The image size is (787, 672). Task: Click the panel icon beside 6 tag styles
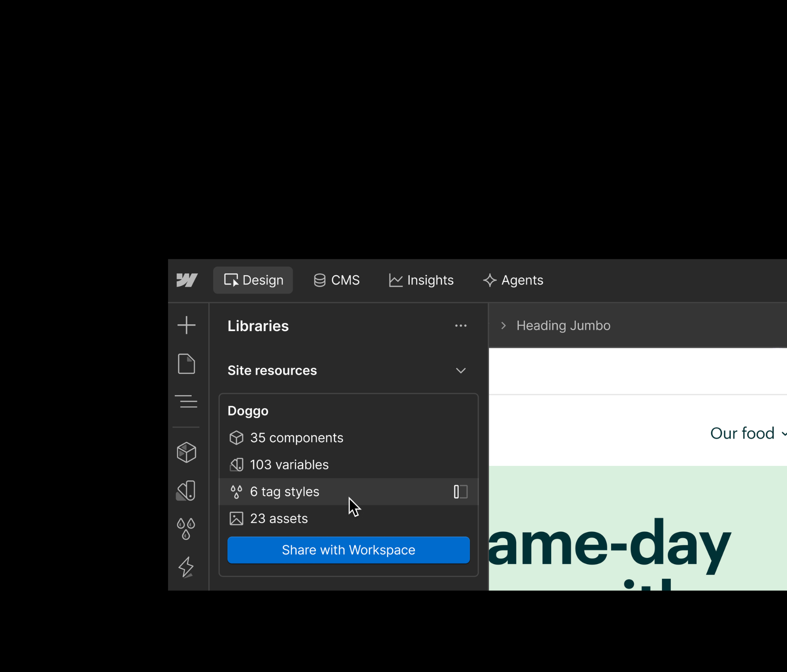(461, 491)
